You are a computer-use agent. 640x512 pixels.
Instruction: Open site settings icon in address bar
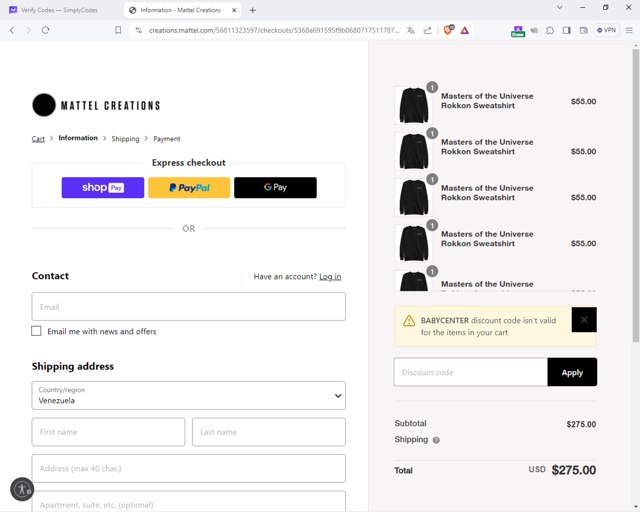pos(139,30)
